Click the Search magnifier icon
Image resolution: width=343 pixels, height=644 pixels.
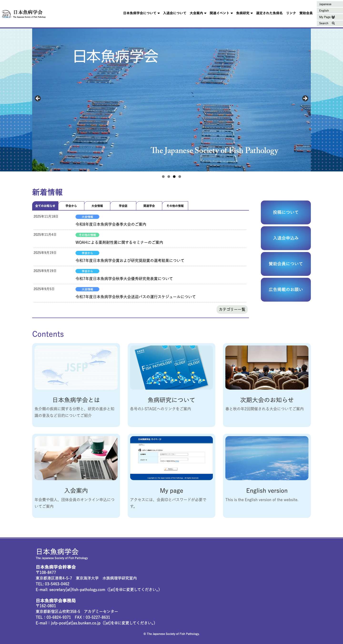point(333,23)
